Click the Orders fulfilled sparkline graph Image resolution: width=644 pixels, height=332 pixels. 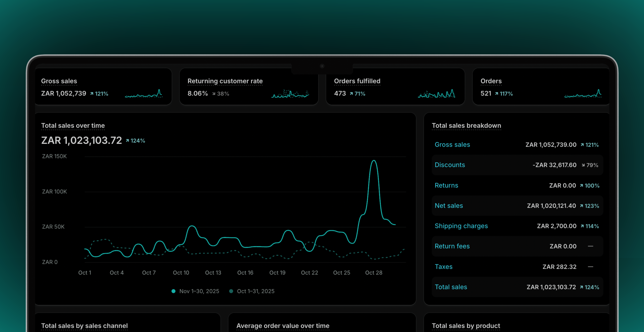click(436, 94)
